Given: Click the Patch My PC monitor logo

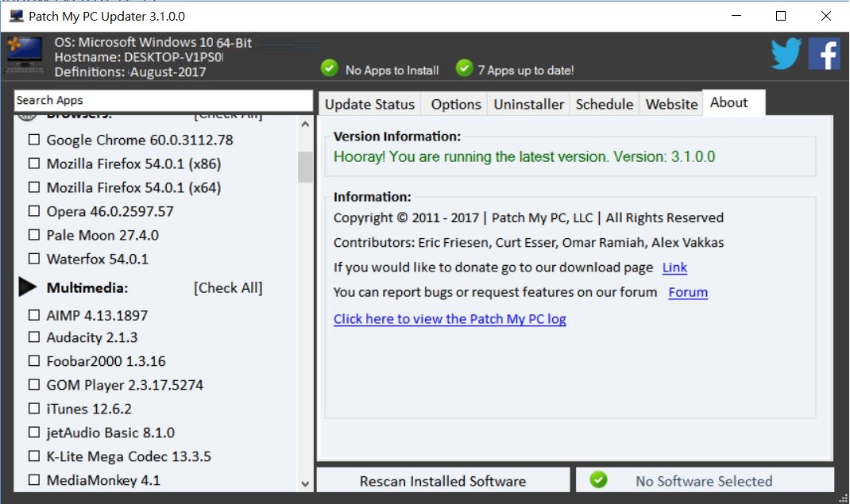Looking at the screenshot, I should (25, 55).
